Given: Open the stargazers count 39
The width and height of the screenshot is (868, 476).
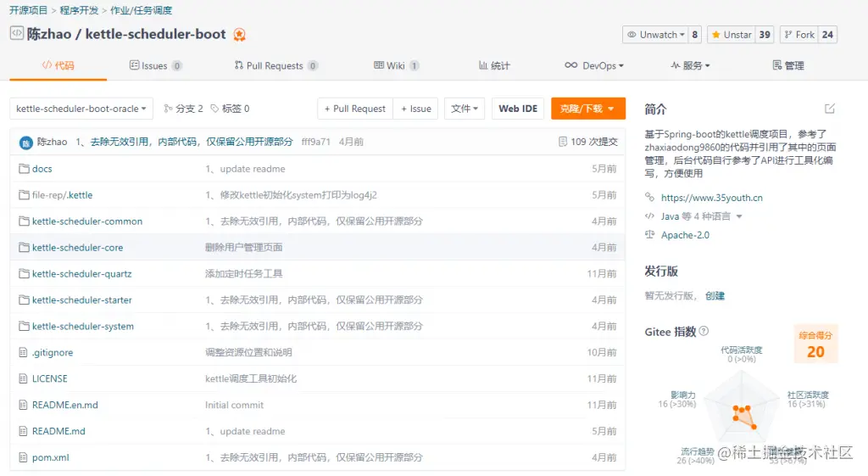Looking at the screenshot, I should tap(765, 34).
